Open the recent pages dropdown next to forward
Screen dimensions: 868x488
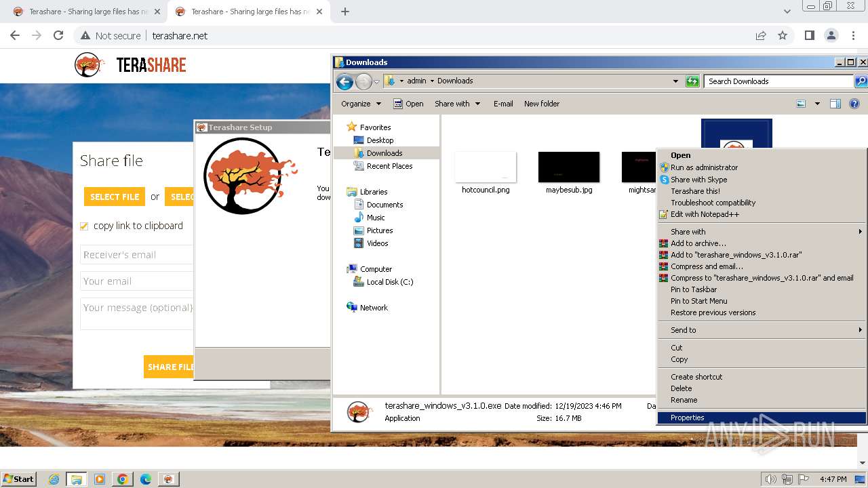point(376,82)
